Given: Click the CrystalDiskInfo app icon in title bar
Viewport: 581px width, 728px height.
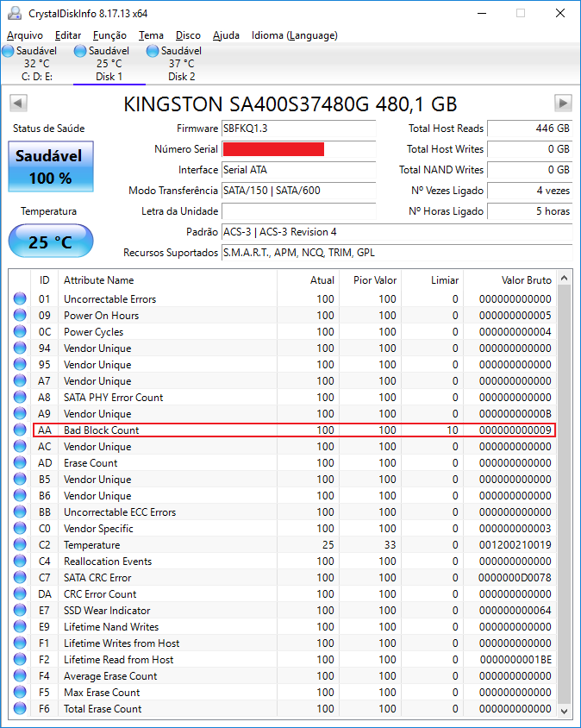Looking at the screenshot, I should (x=15, y=14).
